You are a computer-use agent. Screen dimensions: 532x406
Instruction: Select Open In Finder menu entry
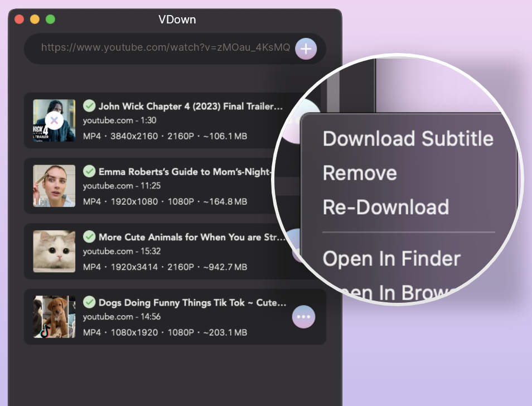tap(391, 259)
